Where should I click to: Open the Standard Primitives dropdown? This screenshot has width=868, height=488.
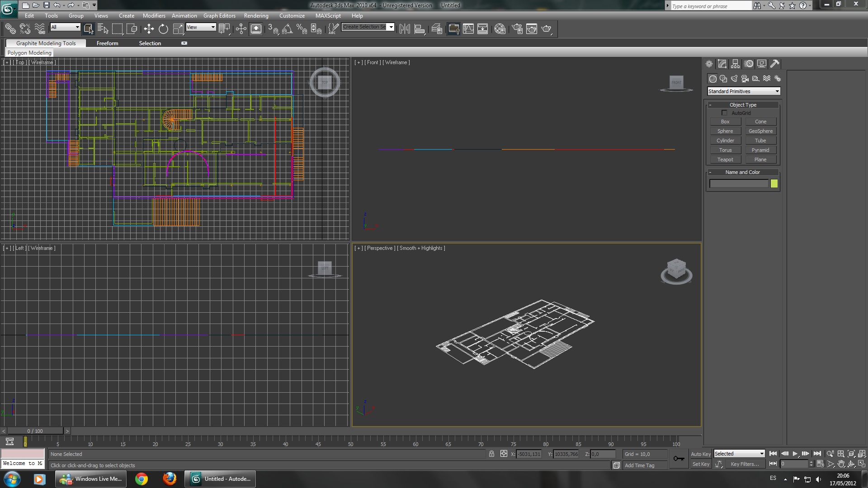[743, 91]
